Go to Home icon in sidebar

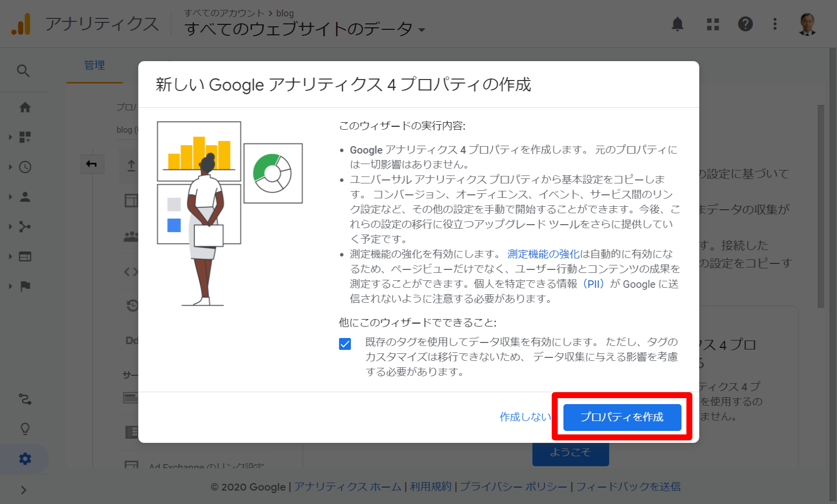(x=25, y=107)
